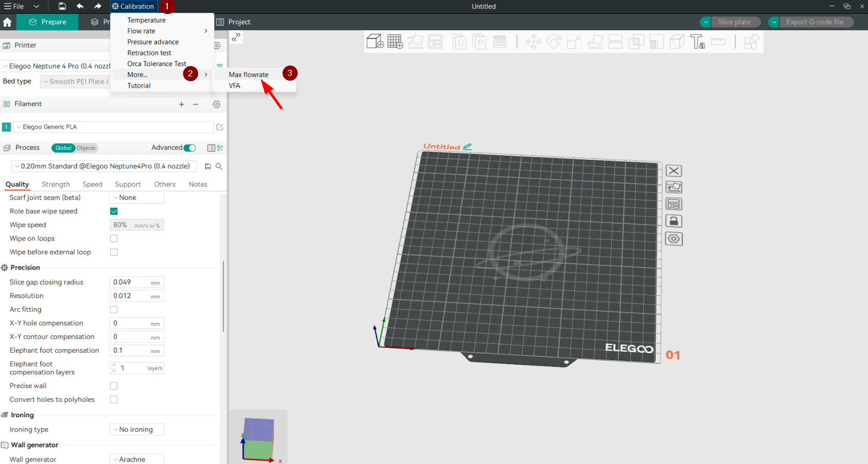Enable Wipe on loops checkbox
The width and height of the screenshot is (868, 464).
coord(114,238)
